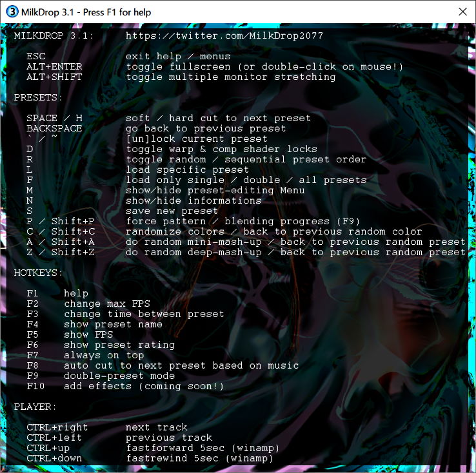Click the 'HOTKEYS:' section heading
476x473 pixels.
tap(37, 273)
